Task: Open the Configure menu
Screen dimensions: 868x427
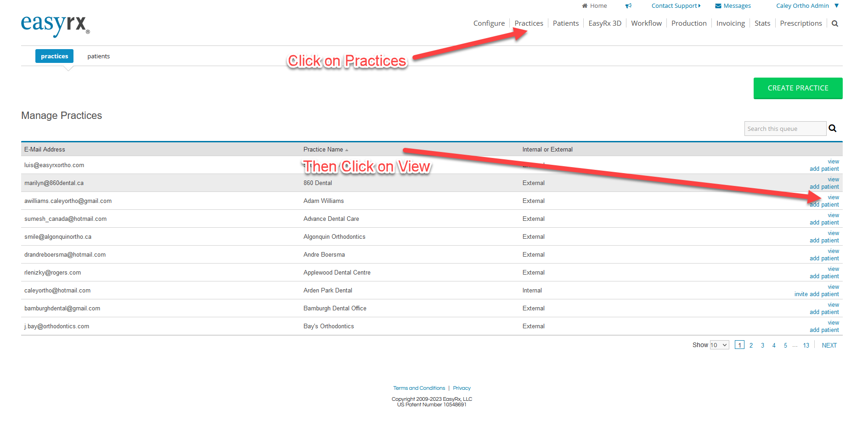Action: tap(489, 23)
